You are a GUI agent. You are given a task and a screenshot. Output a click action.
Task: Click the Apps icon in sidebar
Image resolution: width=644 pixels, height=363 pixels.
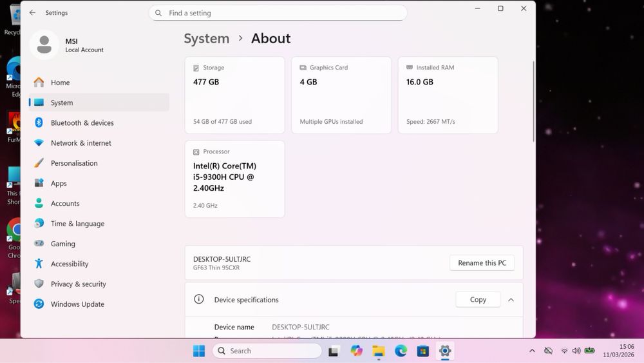pyautogui.click(x=39, y=183)
